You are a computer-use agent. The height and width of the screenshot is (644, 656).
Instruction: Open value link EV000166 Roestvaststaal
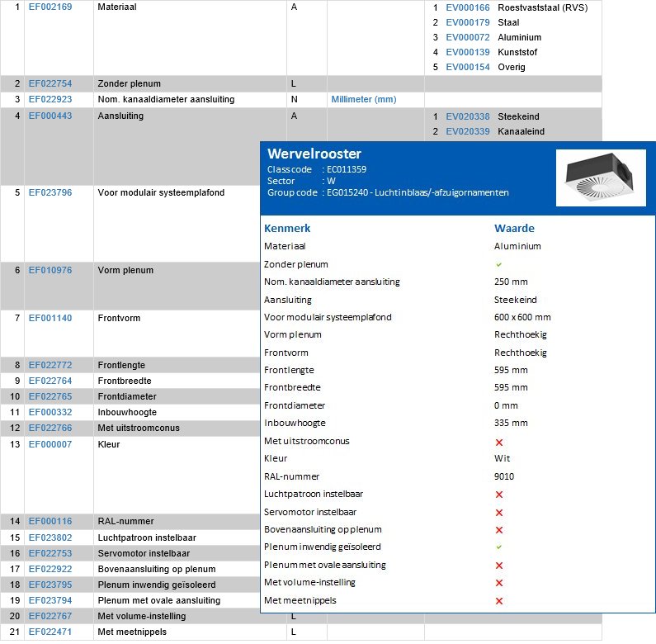coord(468,7)
